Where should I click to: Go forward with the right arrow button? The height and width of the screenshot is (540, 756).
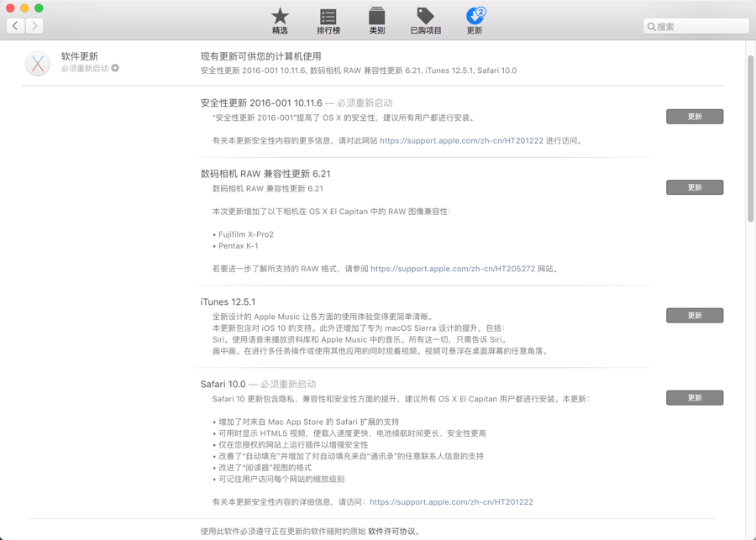click(x=34, y=25)
